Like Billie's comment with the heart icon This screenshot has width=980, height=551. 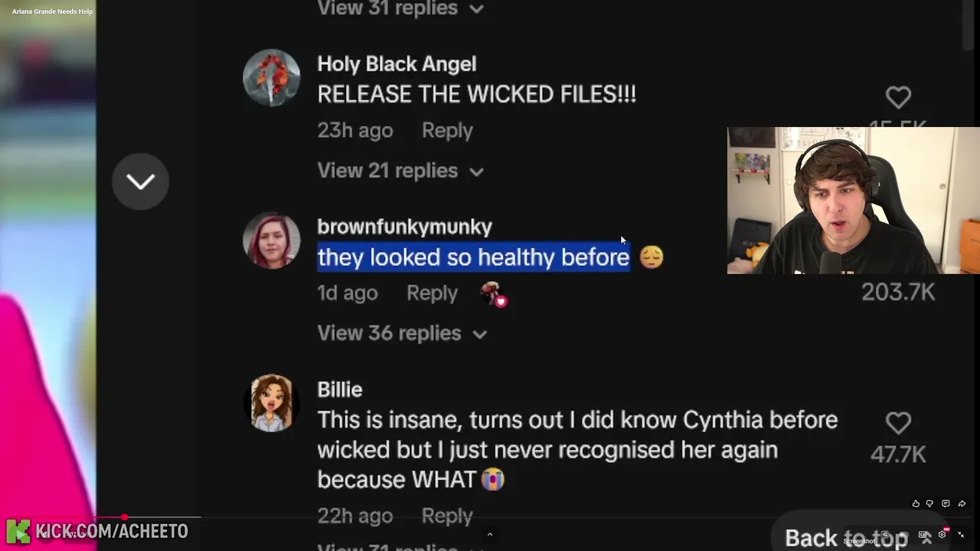[x=898, y=423]
